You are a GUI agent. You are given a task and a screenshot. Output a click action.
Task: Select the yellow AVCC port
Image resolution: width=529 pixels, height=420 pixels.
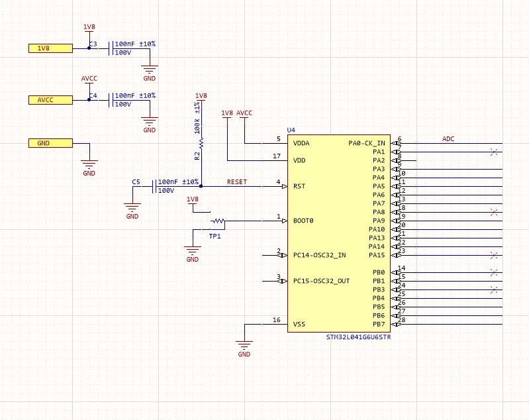coord(50,100)
